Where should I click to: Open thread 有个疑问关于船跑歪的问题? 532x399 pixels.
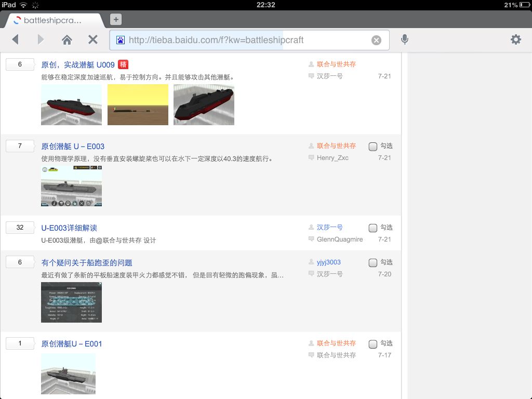(x=87, y=262)
